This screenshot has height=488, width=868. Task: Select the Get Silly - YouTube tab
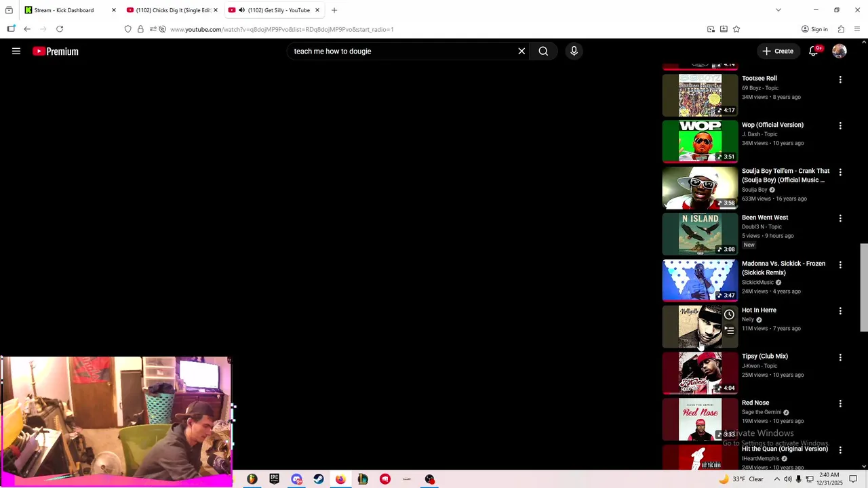[274, 10]
